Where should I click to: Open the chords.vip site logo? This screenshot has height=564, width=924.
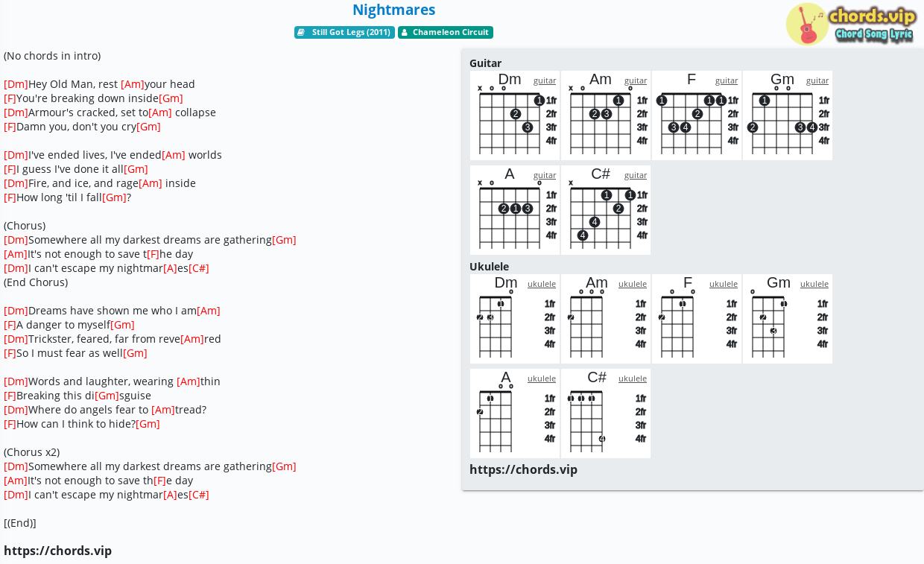[x=850, y=24]
